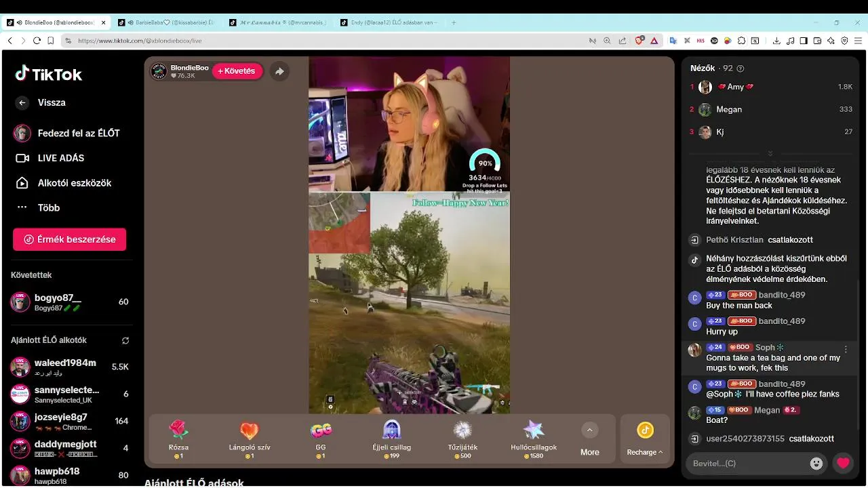Send a Tűzijáték gift

462,439
